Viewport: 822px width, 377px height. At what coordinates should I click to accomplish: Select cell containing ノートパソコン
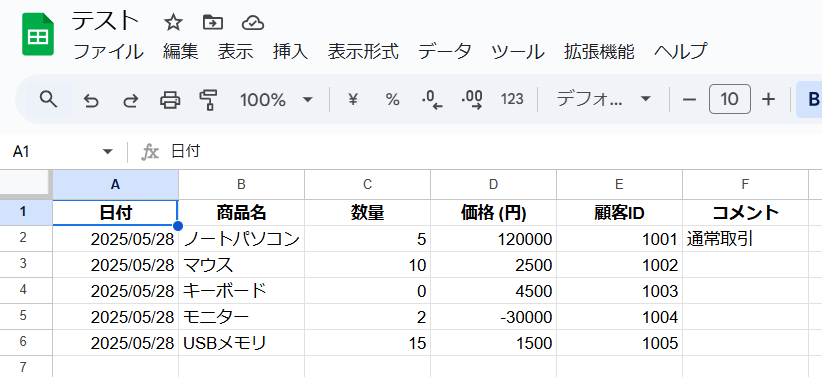pos(242,239)
